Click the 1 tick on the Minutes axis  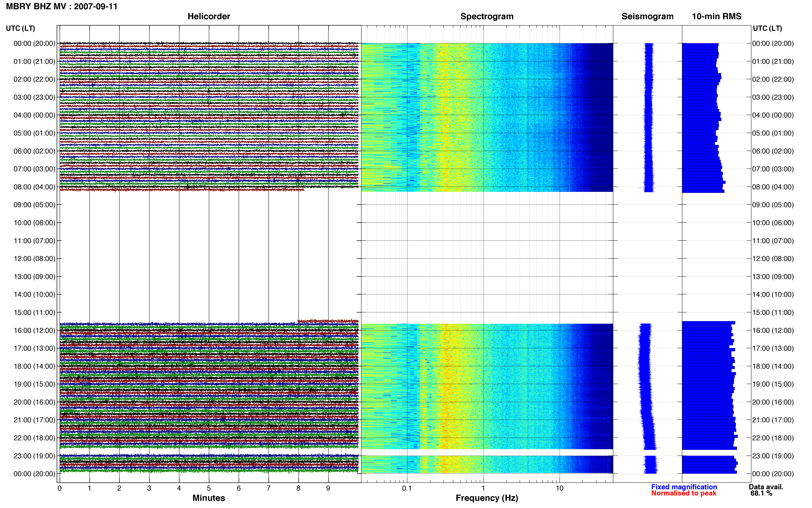coord(89,488)
